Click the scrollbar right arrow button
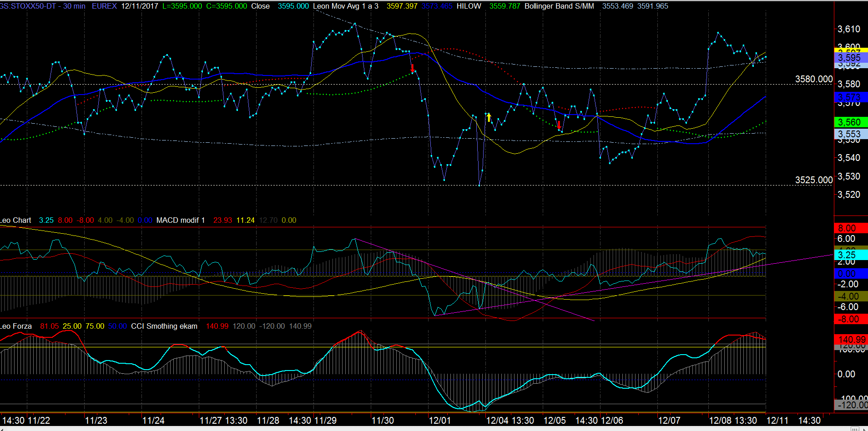The image size is (868, 431). [x=864, y=429]
